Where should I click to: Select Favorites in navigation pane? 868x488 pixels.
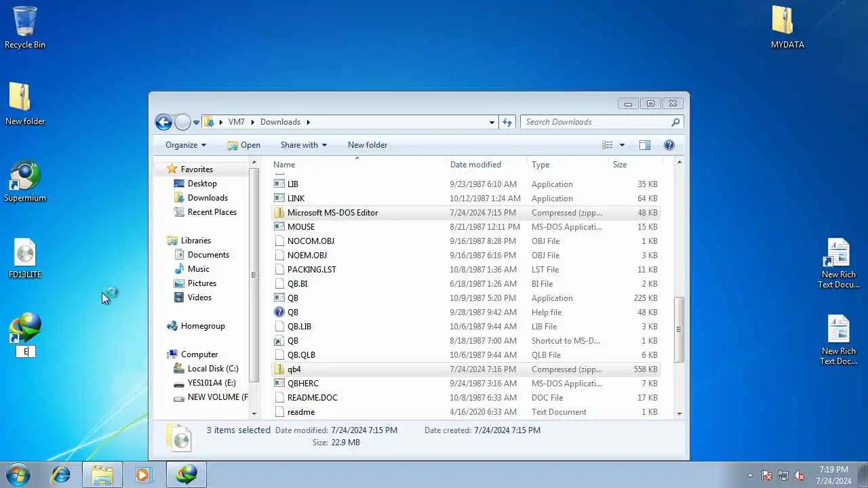tap(197, 169)
